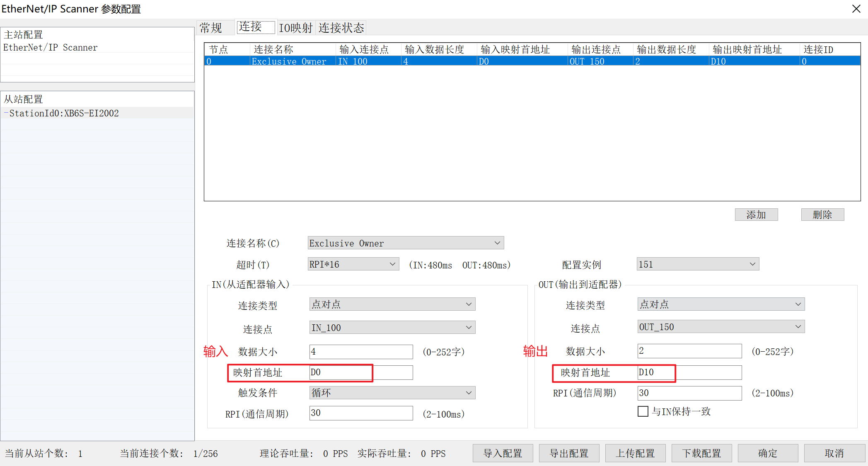Open the IO映射 tab
Image resolution: width=868 pixels, height=466 pixels.
295,28
